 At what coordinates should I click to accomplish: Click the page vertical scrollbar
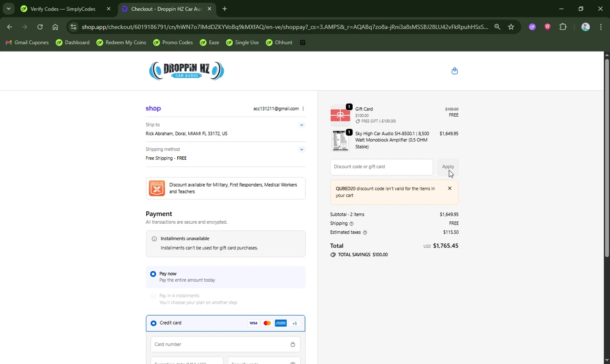coord(607,158)
